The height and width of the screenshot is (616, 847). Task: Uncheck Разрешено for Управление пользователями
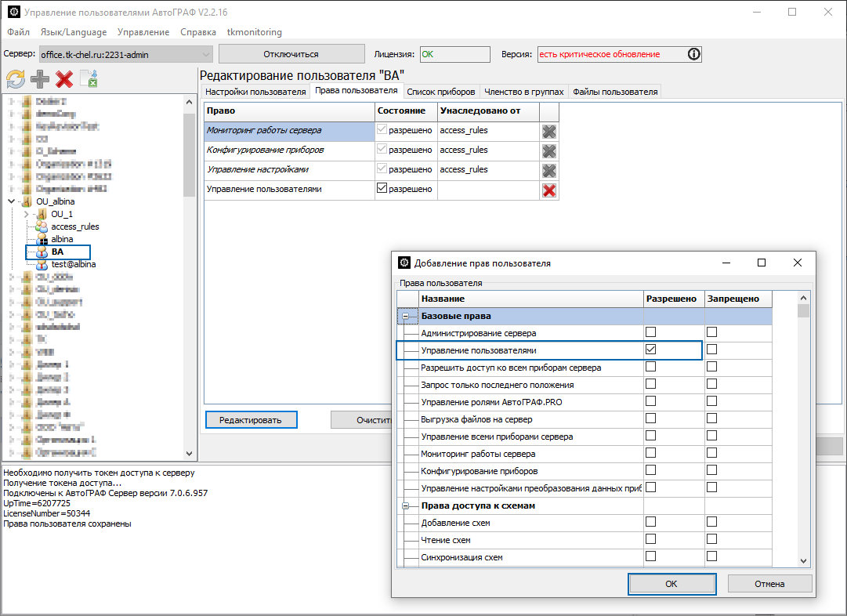click(651, 349)
